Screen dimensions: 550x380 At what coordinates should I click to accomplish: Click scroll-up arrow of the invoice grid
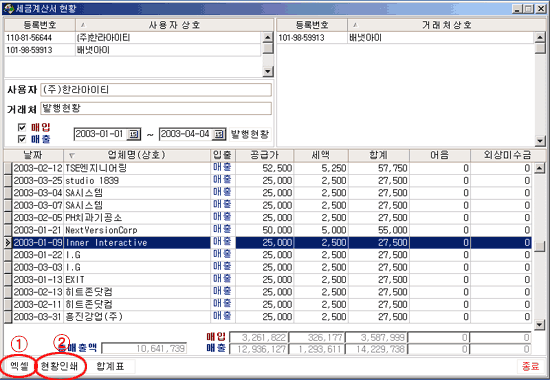539,168
